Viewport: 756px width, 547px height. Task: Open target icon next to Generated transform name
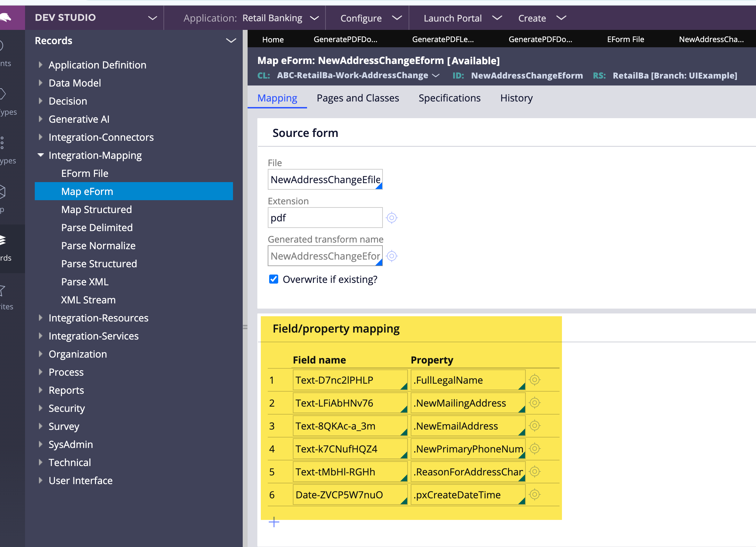392,256
